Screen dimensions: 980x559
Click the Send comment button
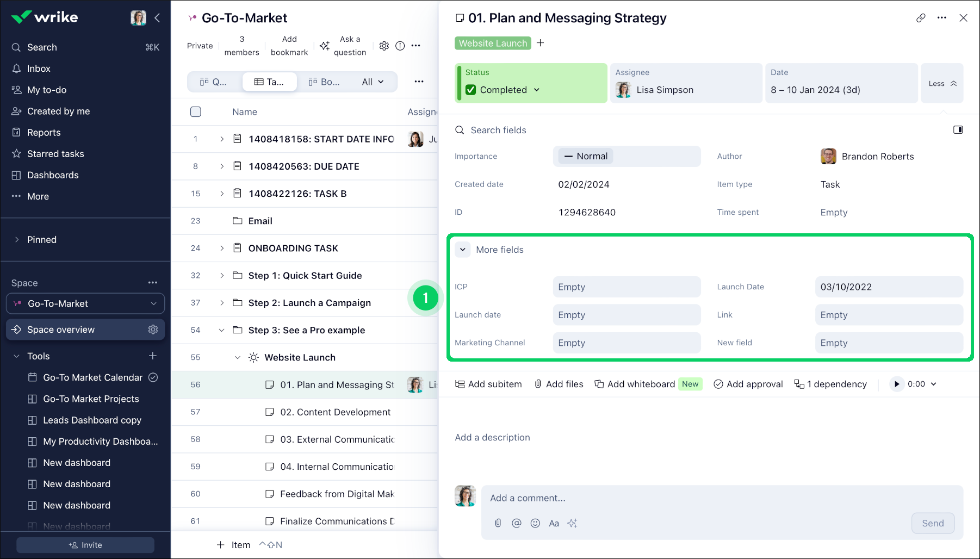933,523
